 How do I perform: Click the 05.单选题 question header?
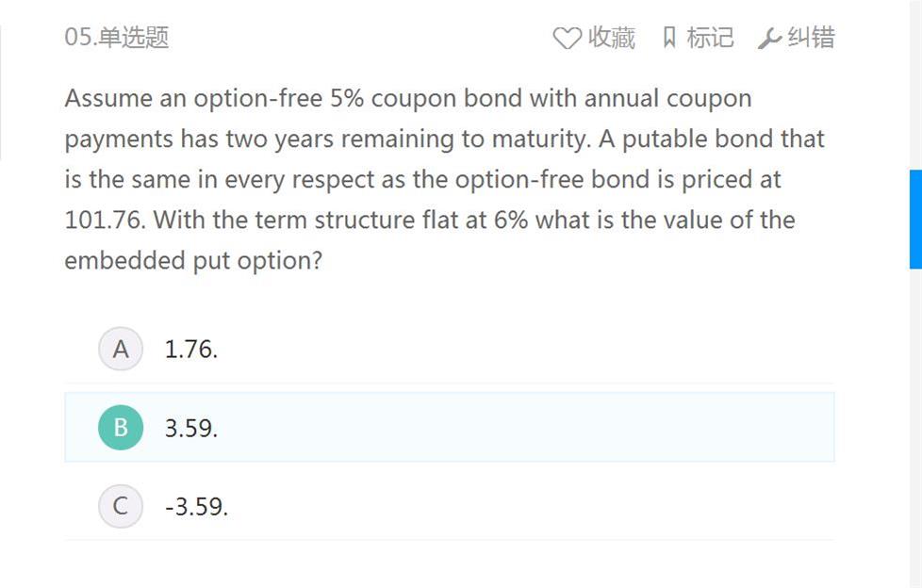pyautogui.click(x=116, y=37)
